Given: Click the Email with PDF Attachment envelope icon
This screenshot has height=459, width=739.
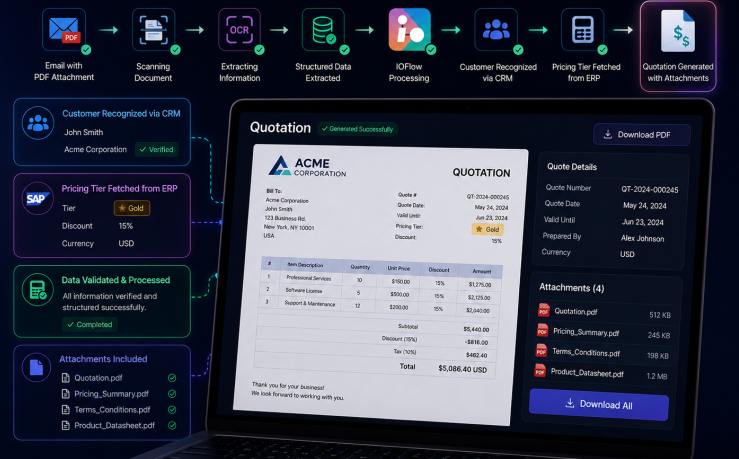Looking at the screenshot, I should coord(64,29).
